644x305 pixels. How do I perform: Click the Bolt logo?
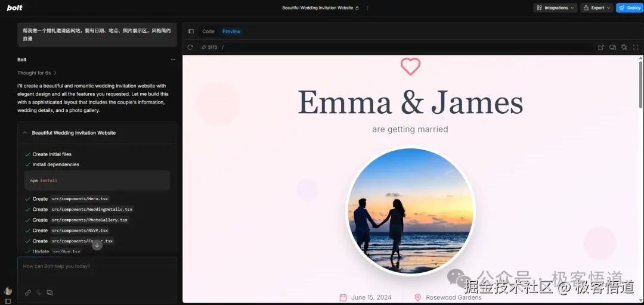click(15, 8)
